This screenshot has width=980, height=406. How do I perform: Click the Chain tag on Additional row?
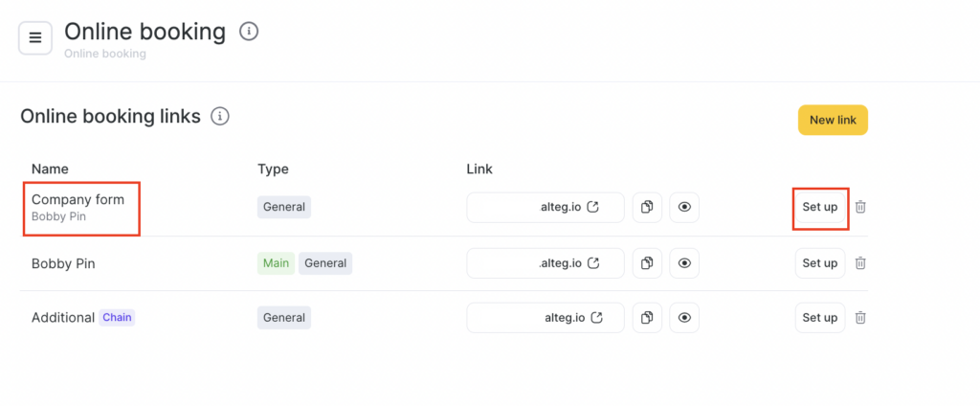117,317
